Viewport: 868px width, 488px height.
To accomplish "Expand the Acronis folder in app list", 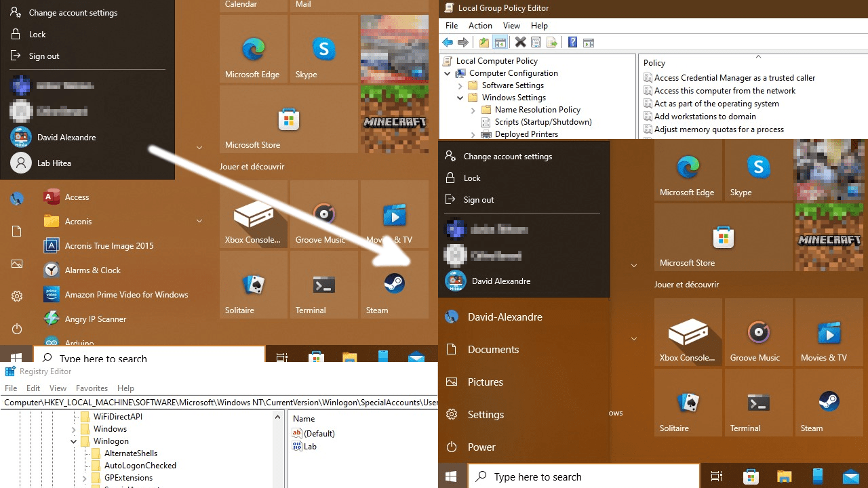I will [x=199, y=222].
